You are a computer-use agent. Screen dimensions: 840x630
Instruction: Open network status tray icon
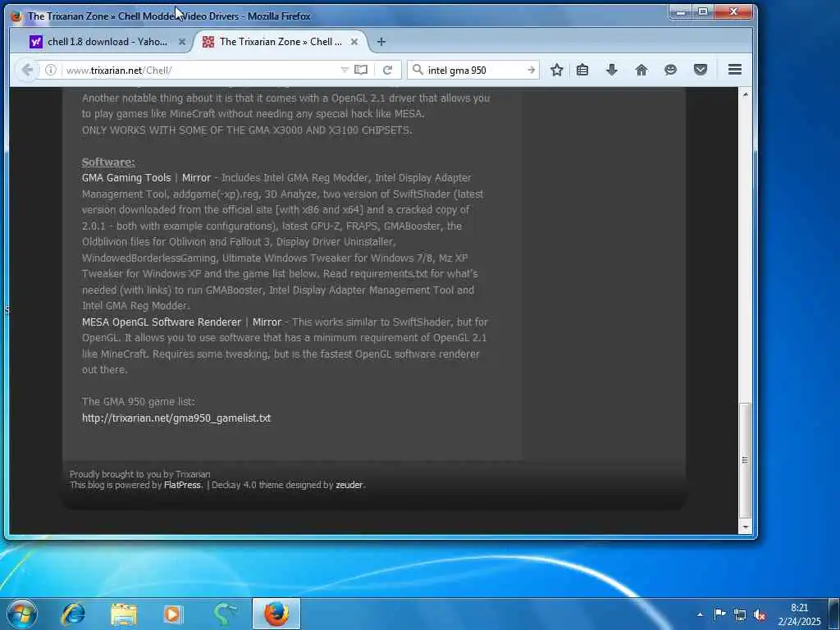[x=740, y=614]
